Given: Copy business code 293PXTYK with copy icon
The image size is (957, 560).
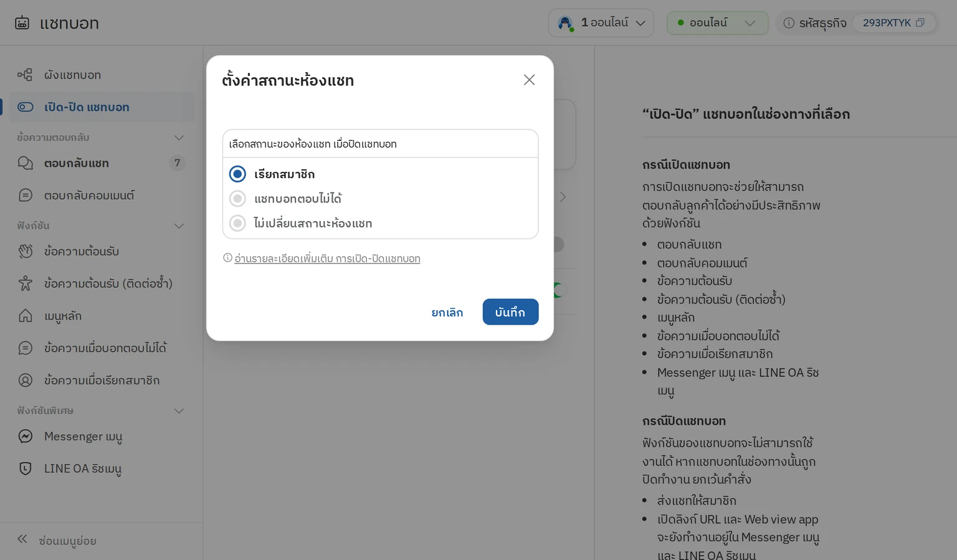Looking at the screenshot, I should [920, 22].
